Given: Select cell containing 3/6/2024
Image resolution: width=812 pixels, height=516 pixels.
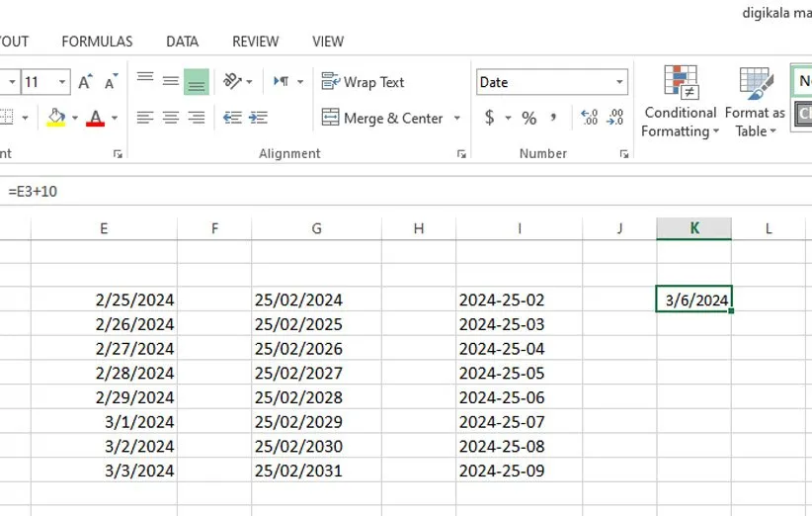Looking at the screenshot, I should (693, 300).
